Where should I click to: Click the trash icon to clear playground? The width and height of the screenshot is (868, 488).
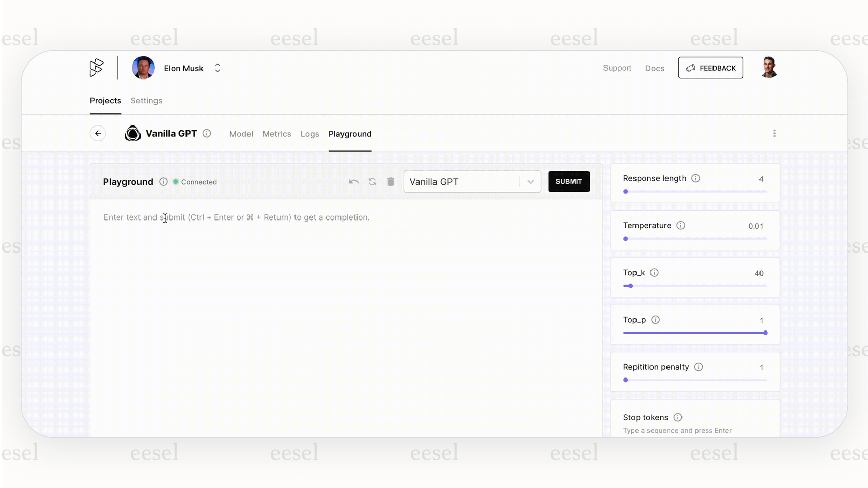click(x=391, y=182)
